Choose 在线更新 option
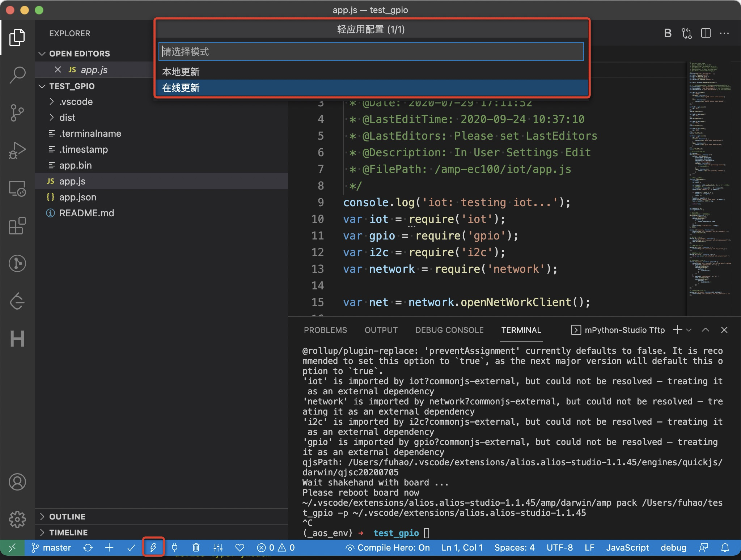 click(372, 88)
